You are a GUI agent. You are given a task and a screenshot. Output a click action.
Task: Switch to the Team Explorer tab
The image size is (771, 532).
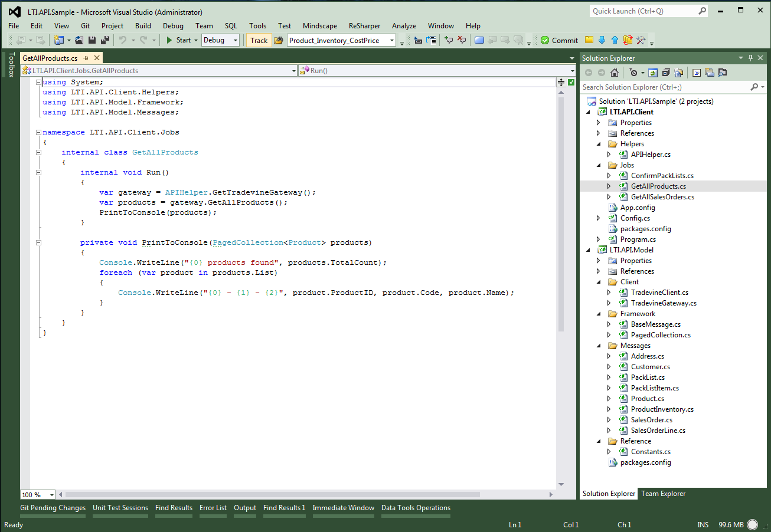664,494
